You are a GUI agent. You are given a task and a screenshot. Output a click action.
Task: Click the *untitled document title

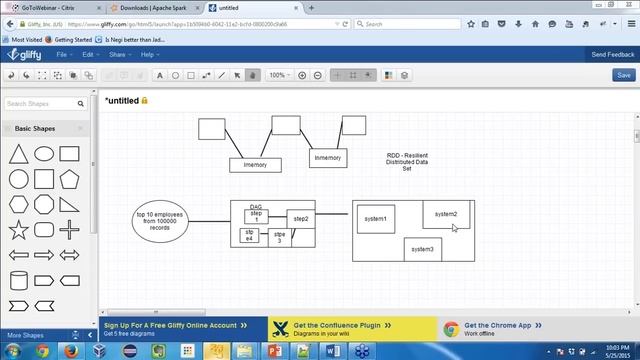pos(122,100)
